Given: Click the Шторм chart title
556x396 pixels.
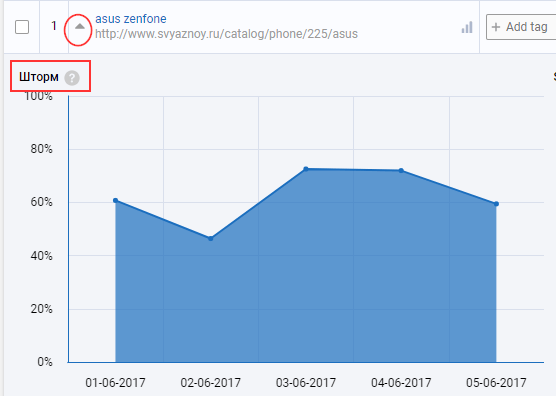Looking at the screenshot, I should click(39, 77).
